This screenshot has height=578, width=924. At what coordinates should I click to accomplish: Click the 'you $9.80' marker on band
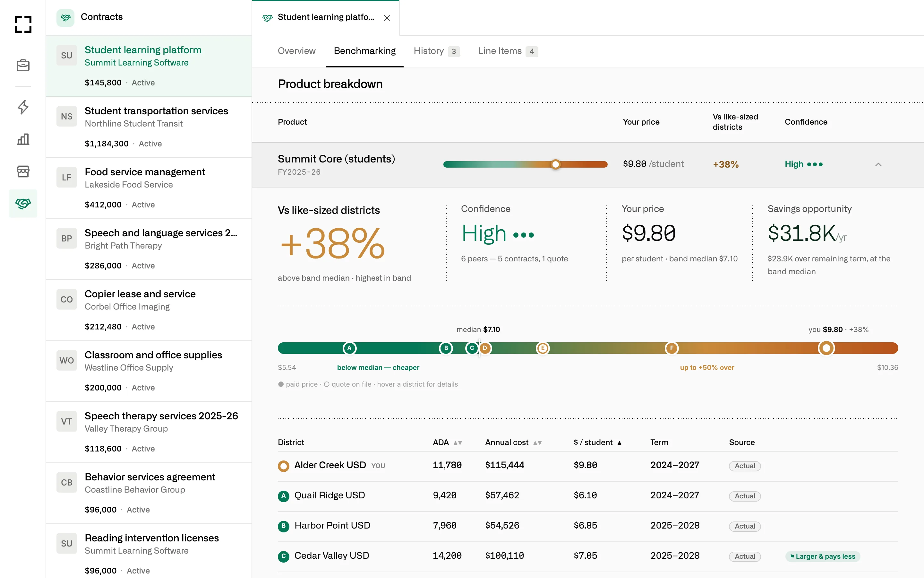826,348
